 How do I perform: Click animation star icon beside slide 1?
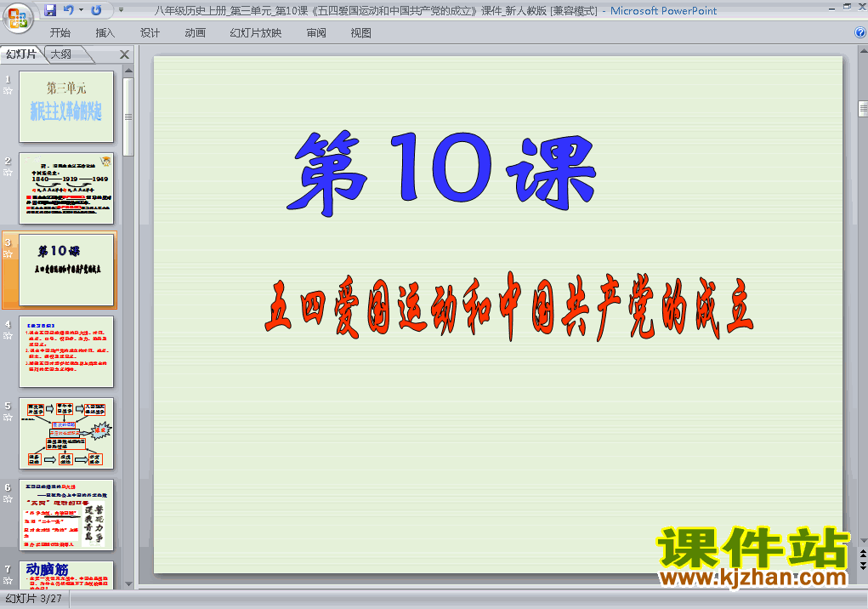click(8, 91)
